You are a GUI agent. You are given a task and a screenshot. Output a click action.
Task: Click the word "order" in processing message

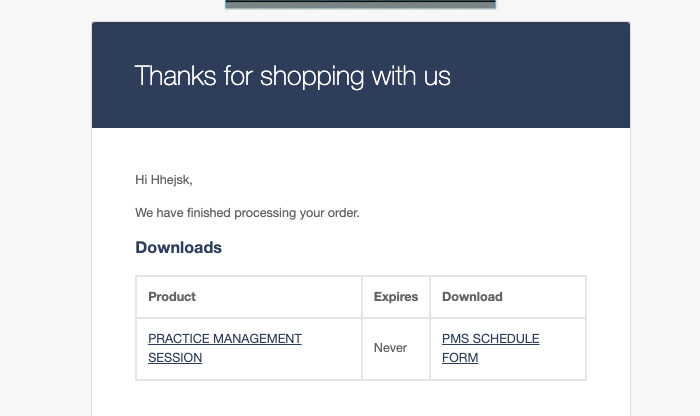pyautogui.click(x=342, y=213)
